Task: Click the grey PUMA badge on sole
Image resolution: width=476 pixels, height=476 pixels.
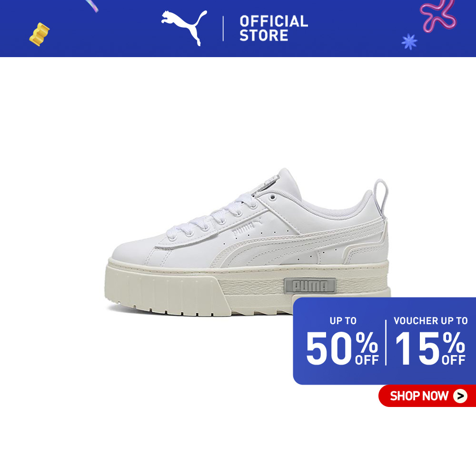Action: [310, 286]
